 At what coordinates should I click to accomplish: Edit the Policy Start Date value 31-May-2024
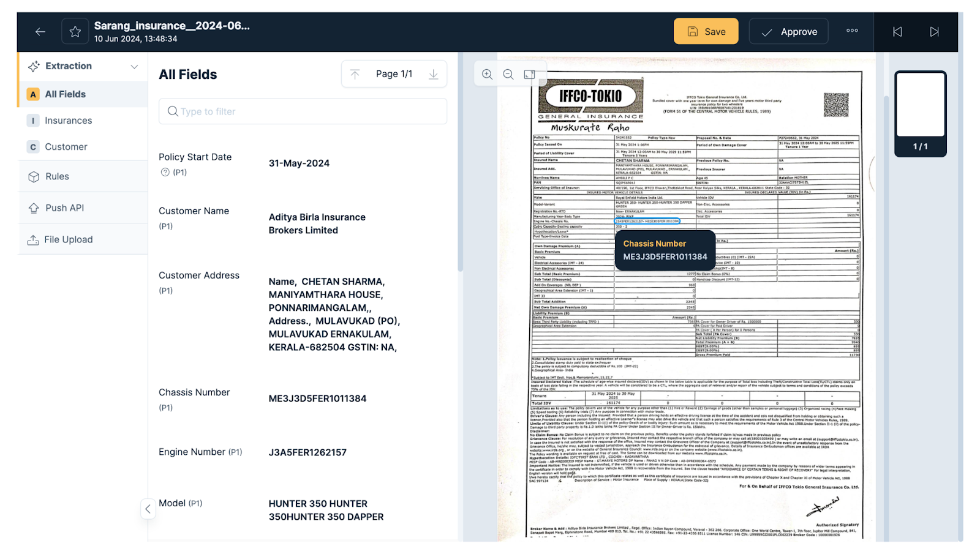(299, 163)
